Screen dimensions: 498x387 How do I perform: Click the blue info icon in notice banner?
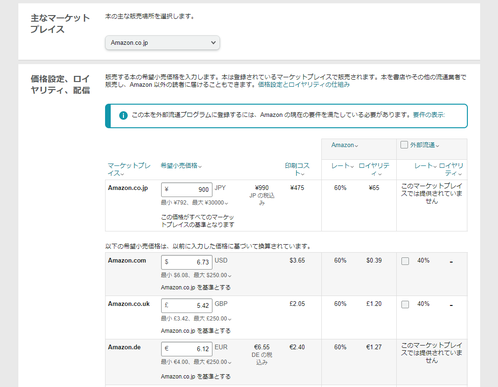pos(123,115)
